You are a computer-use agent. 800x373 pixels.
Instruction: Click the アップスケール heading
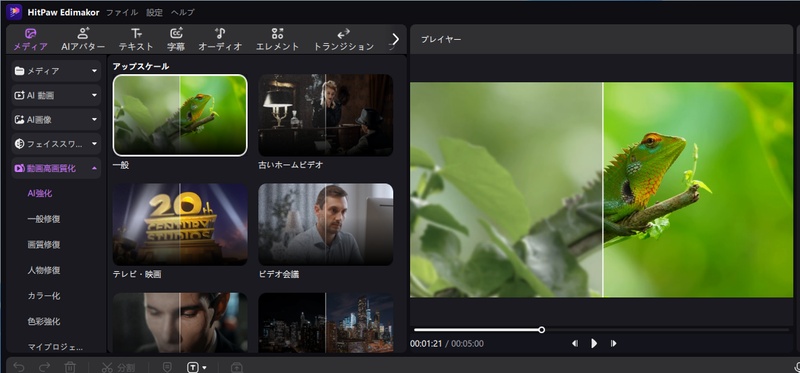click(x=141, y=66)
